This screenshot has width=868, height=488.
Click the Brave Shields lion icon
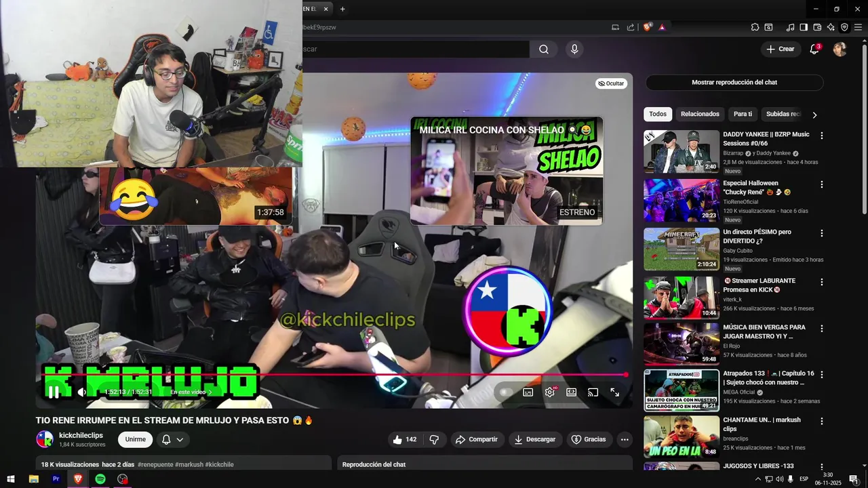pyautogui.click(x=648, y=27)
